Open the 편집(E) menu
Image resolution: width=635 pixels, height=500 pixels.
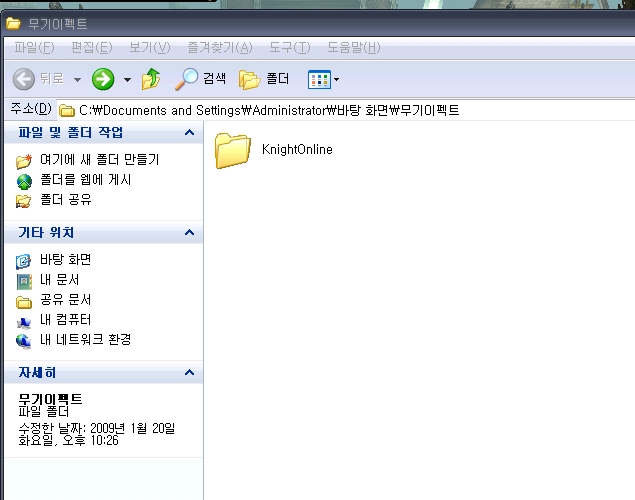coord(92,48)
